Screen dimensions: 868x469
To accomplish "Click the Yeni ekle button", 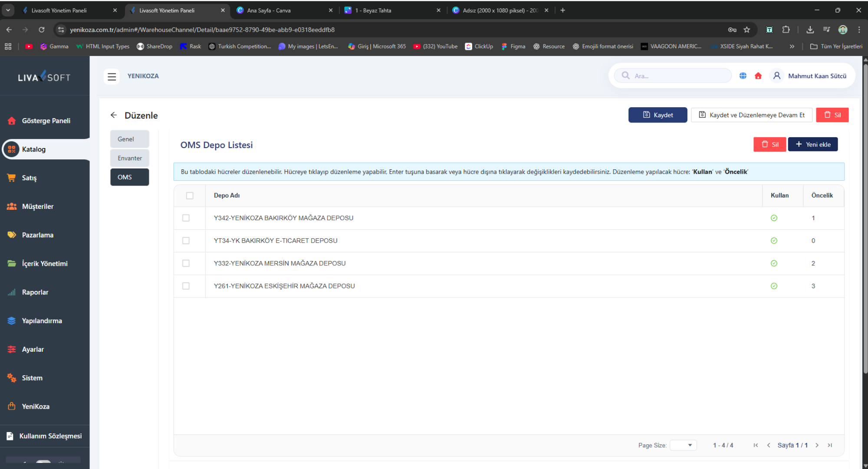I will [x=813, y=145].
